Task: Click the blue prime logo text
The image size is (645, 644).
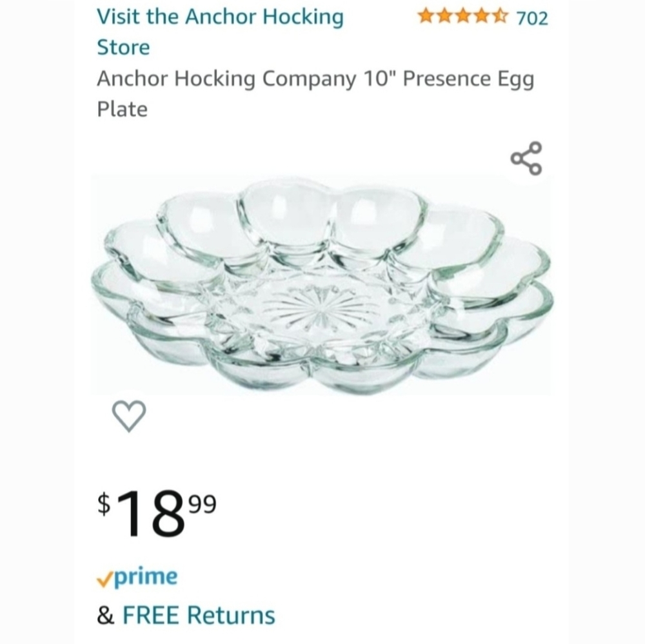Action: (145, 577)
